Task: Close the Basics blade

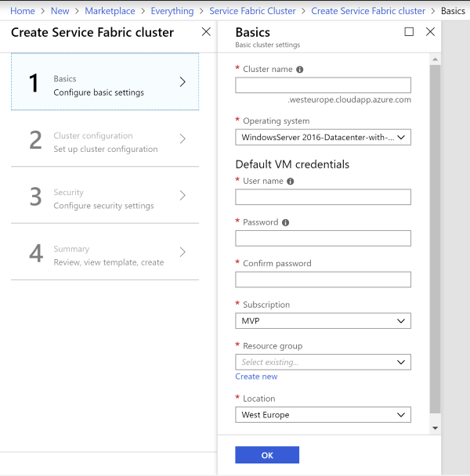Action: pos(430,32)
